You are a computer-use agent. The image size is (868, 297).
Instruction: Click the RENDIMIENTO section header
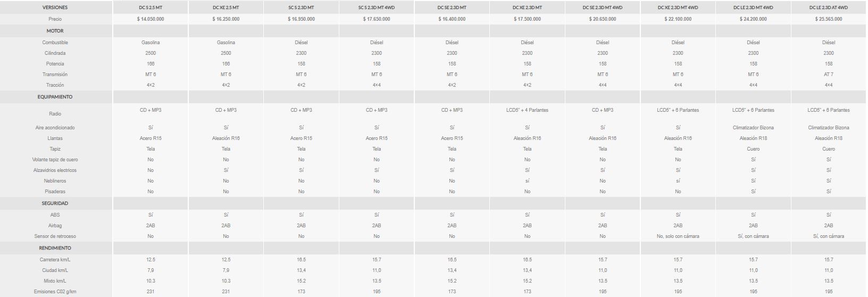pos(55,248)
